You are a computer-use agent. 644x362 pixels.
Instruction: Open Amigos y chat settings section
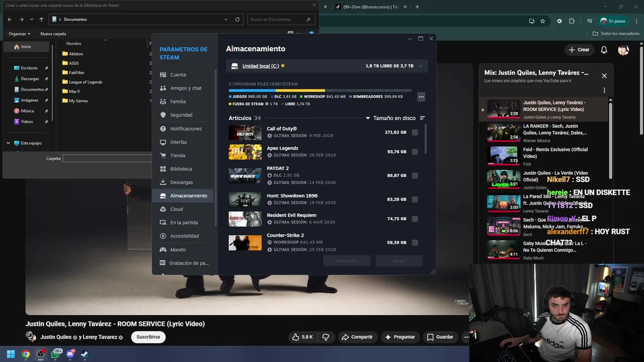click(x=186, y=88)
